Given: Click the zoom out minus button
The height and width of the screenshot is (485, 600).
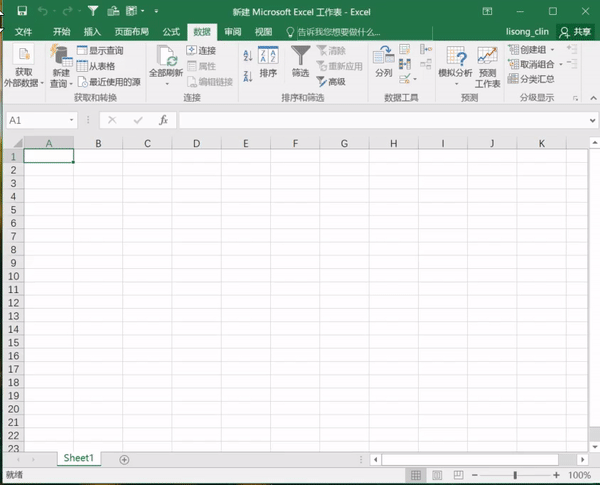Looking at the screenshot, I should click(475, 475).
